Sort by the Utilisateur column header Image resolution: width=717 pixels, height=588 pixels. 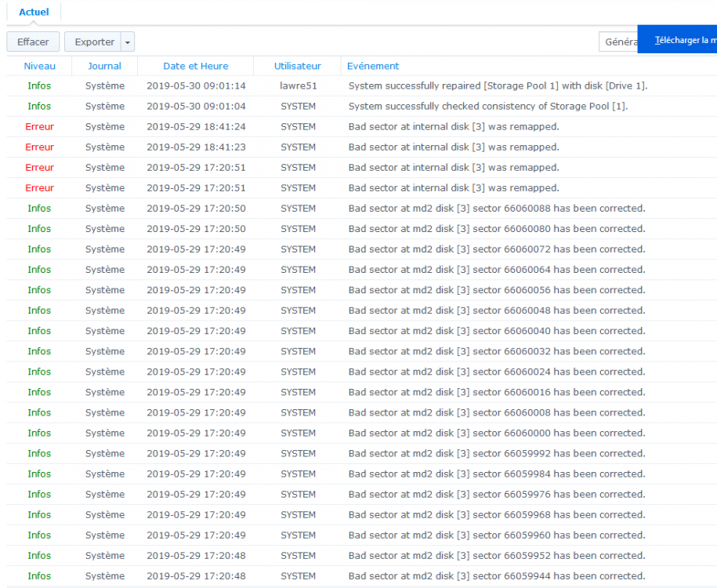[297, 66]
